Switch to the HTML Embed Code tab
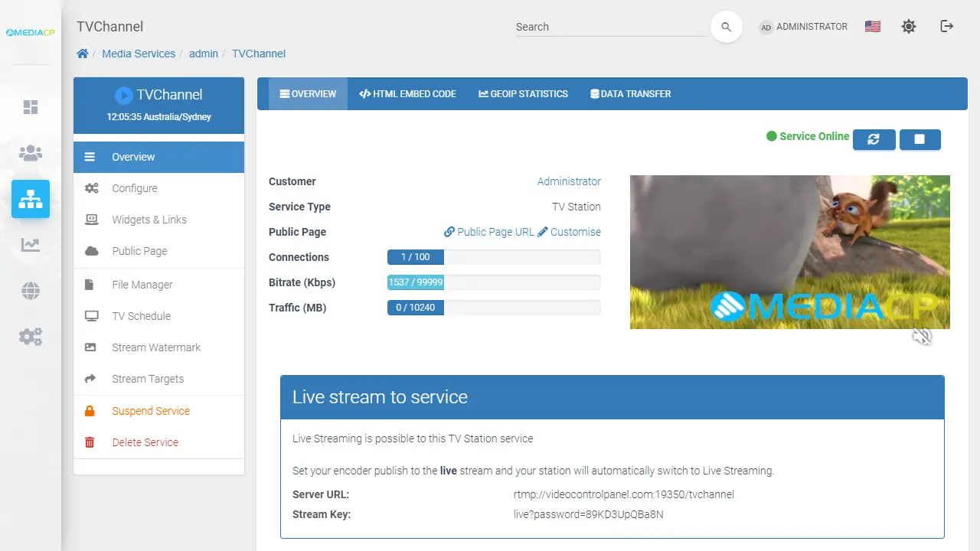Image resolution: width=980 pixels, height=551 pixels. pyautogui.click(x=407, y=94)
